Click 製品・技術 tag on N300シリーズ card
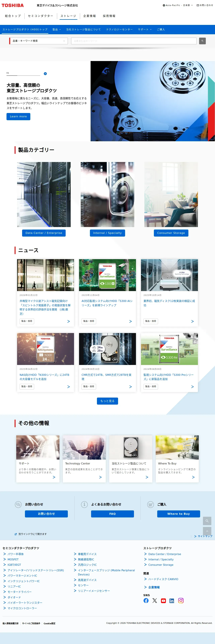The height and width of the screenshot is (644, 215). click(x=27, y=387)
